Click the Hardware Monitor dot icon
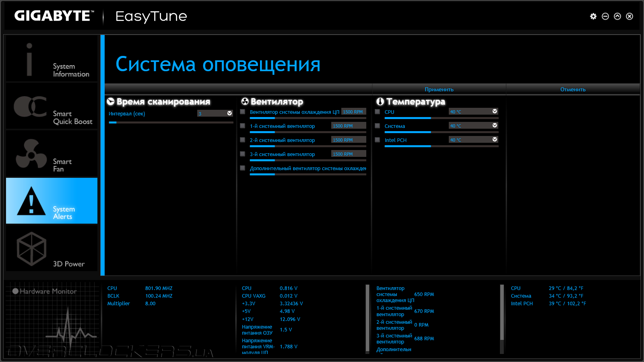 click(x=15, y=291)
